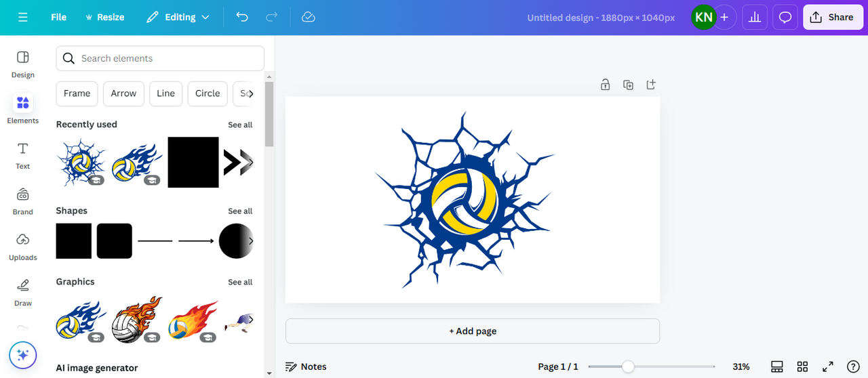The width and height of the screenshot is (868, 378).
Task: Click scrollbar down arrow in elements panel
Action: point(269,373)
